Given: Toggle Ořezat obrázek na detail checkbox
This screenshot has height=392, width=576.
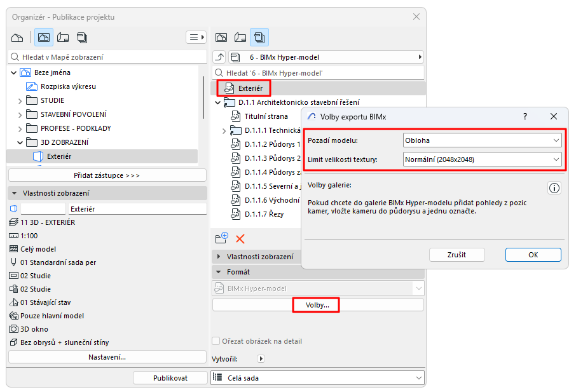Looking at the screenshot, I should [216, 341].
